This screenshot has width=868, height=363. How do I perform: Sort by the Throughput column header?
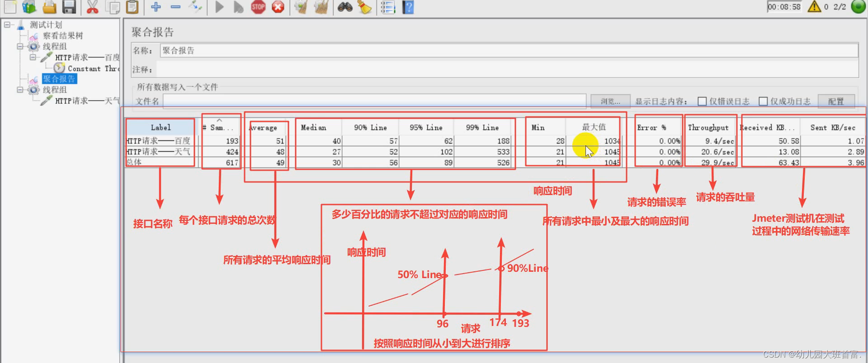pyautogui.click(x=708, y=127)
